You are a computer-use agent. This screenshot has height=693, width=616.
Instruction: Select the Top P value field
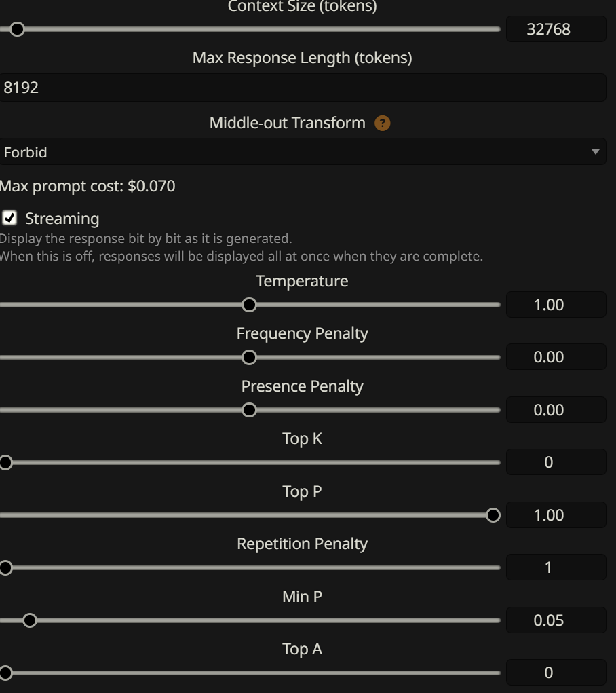pyautogui.click(x=556, y=515)
